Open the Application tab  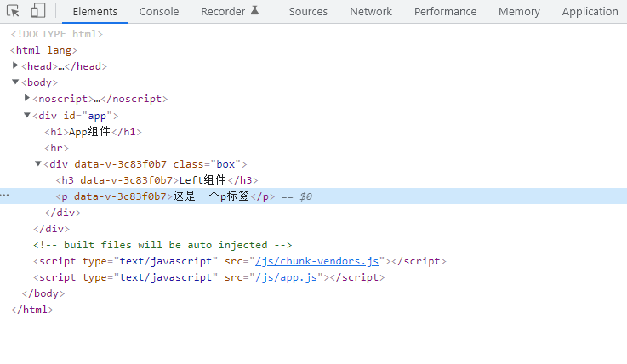[x=590, y=12]
